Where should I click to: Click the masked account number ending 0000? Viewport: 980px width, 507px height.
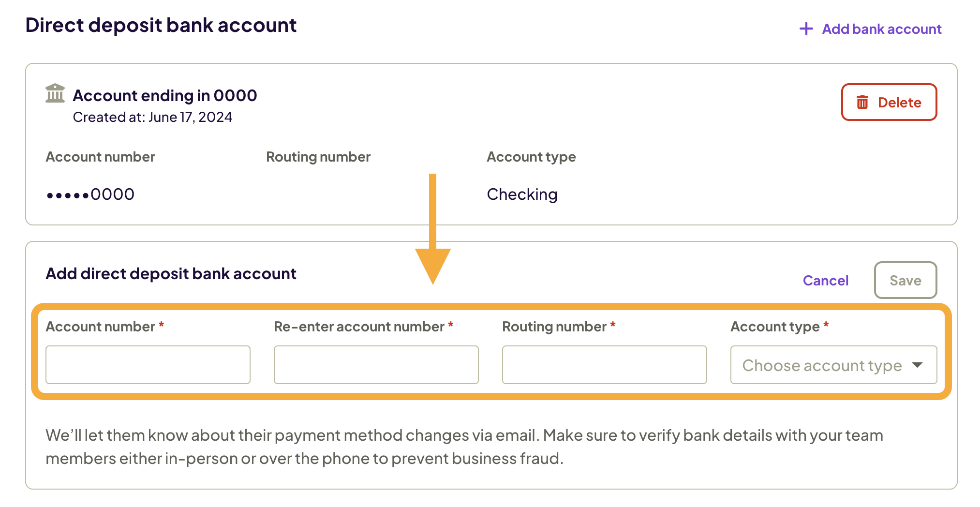pos(90,194)
